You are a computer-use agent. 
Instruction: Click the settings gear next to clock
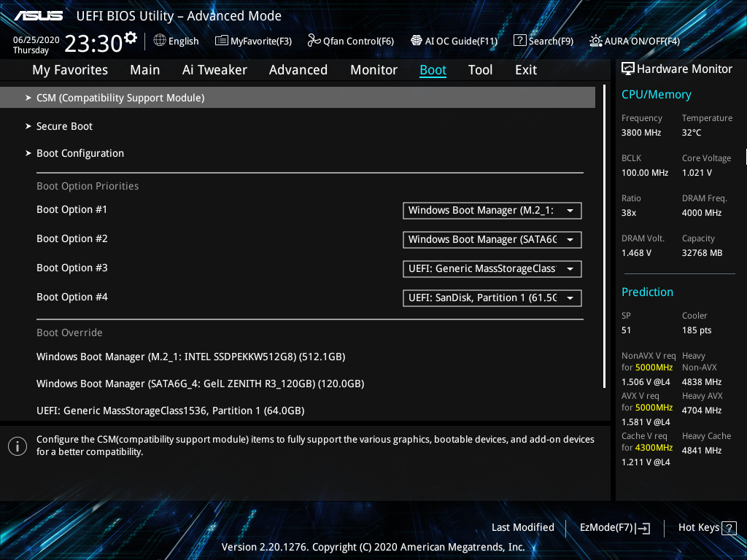[130, 37]
